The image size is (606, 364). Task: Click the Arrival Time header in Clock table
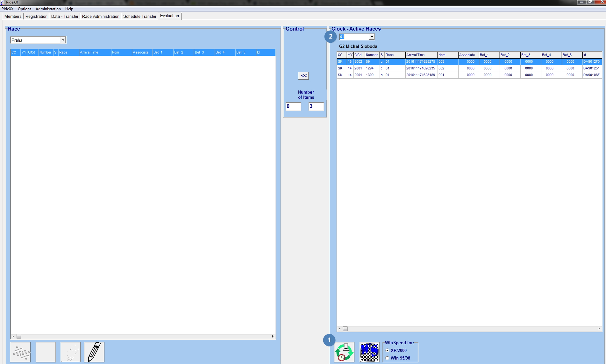[x=421, y=55]
